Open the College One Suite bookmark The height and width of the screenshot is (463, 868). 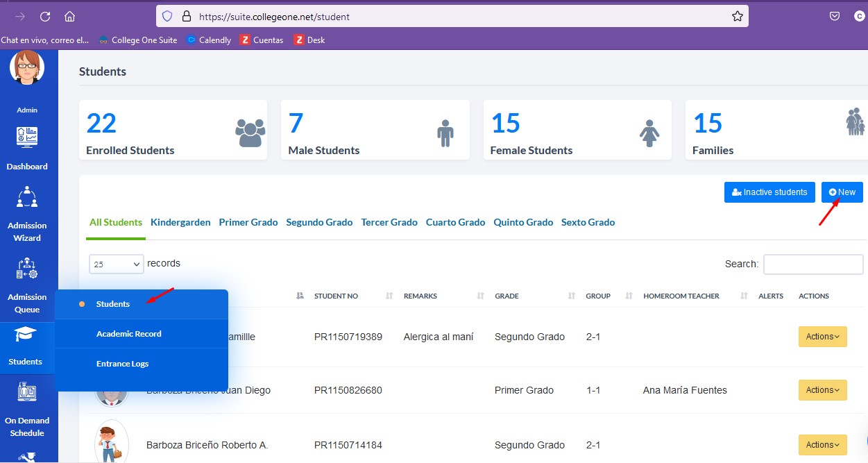point(137,40)
